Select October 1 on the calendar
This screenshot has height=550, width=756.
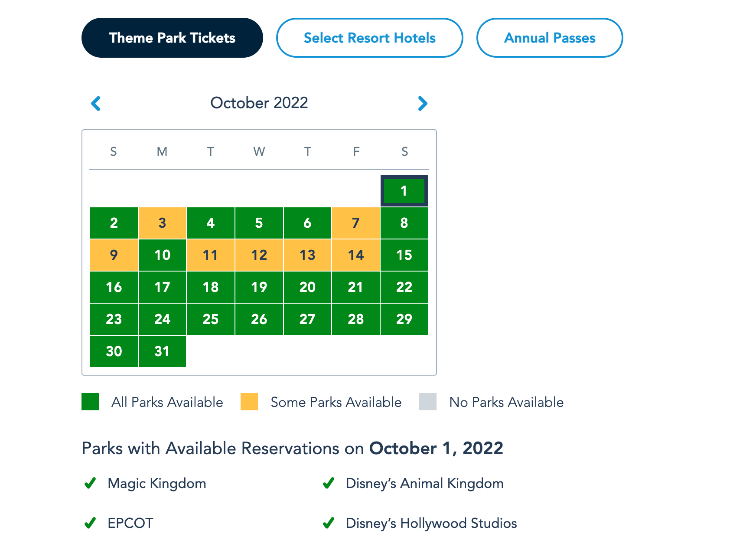point(404,191)
